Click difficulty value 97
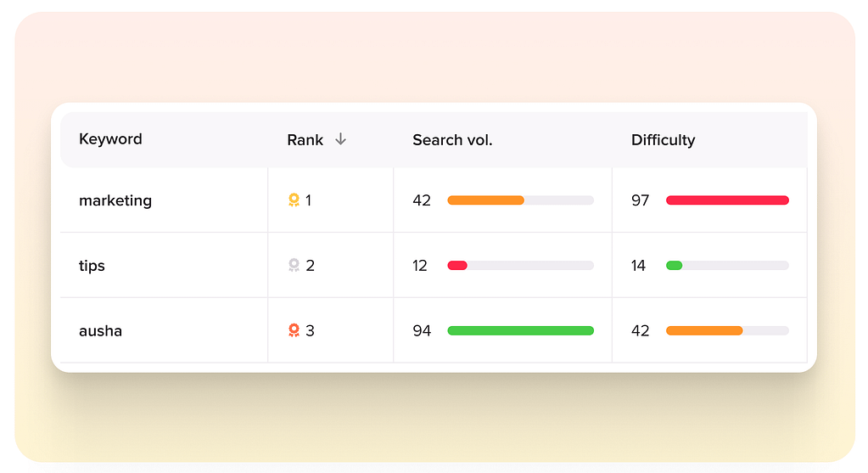The height and width of the screenshot is (473, 868). pos(640,201)
